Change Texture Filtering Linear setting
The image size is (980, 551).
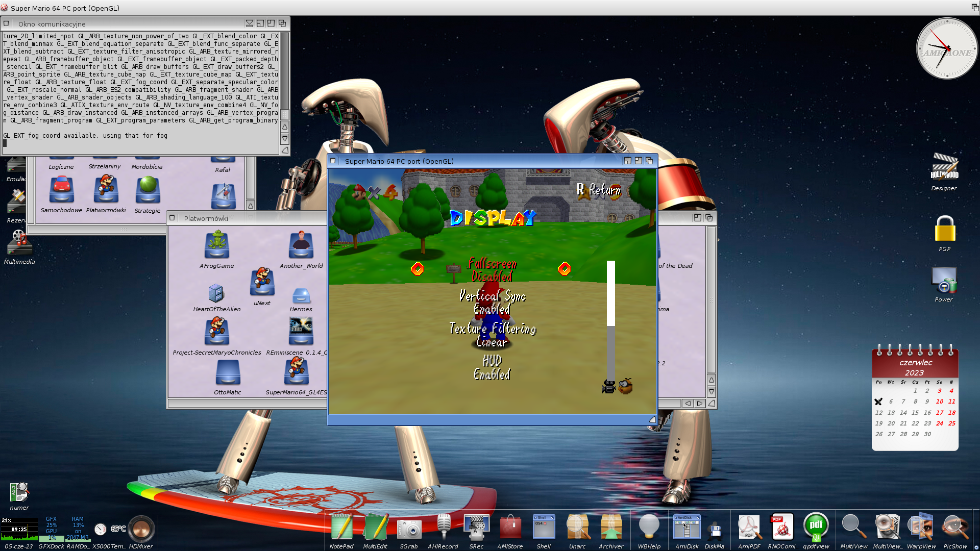click(x=492, y=335)
